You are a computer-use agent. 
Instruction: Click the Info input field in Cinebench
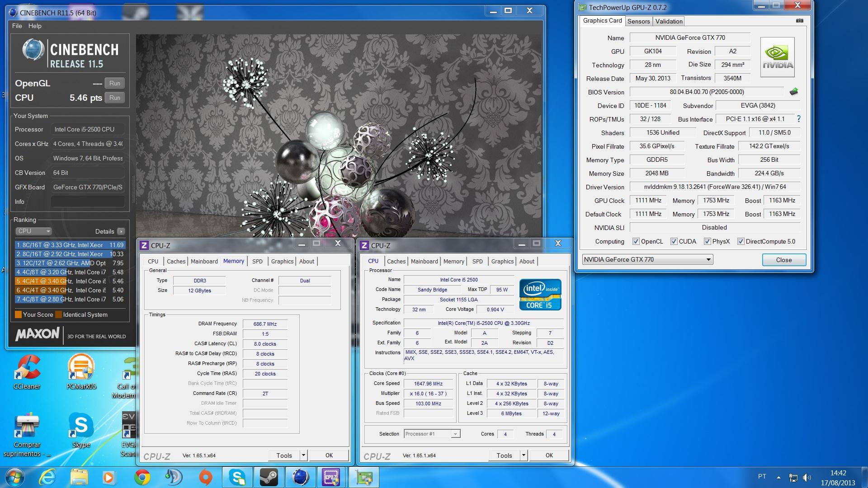point(88,202)
